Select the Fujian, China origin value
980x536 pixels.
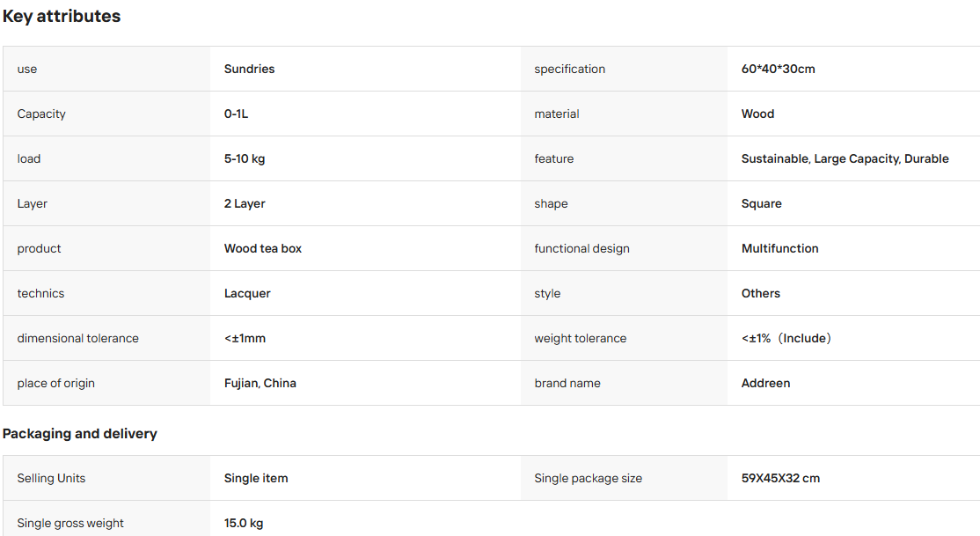click(260, 384)
